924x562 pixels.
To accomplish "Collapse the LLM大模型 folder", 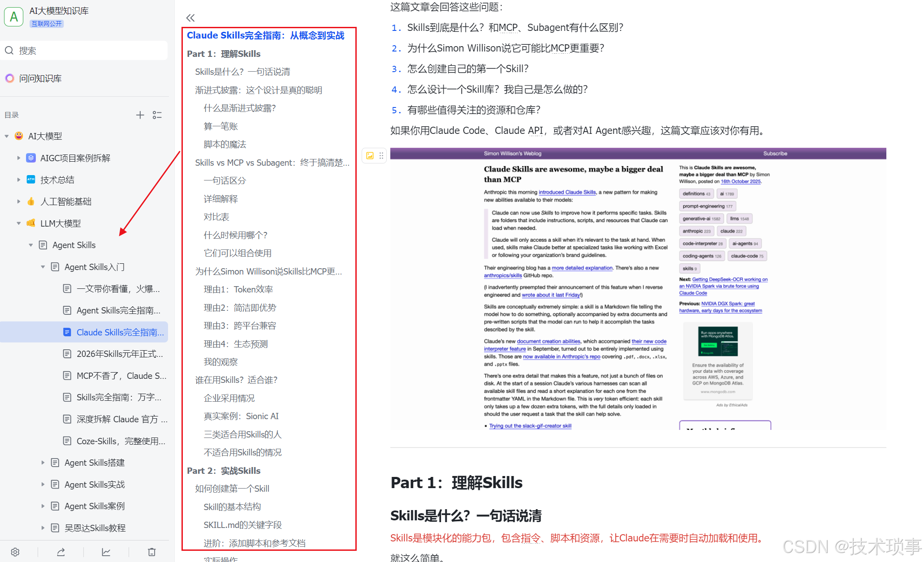I will click(19, 223).
